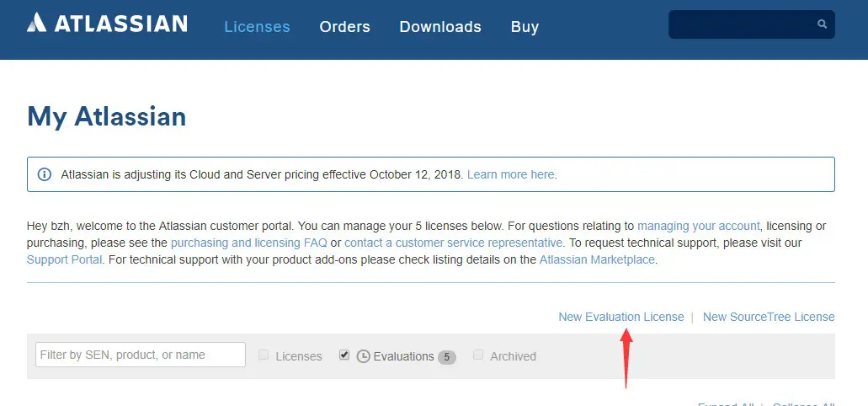Screen dimensions: 868x406
Task: Click the info icon in the pricing notice
Action: tap(45, 174)
